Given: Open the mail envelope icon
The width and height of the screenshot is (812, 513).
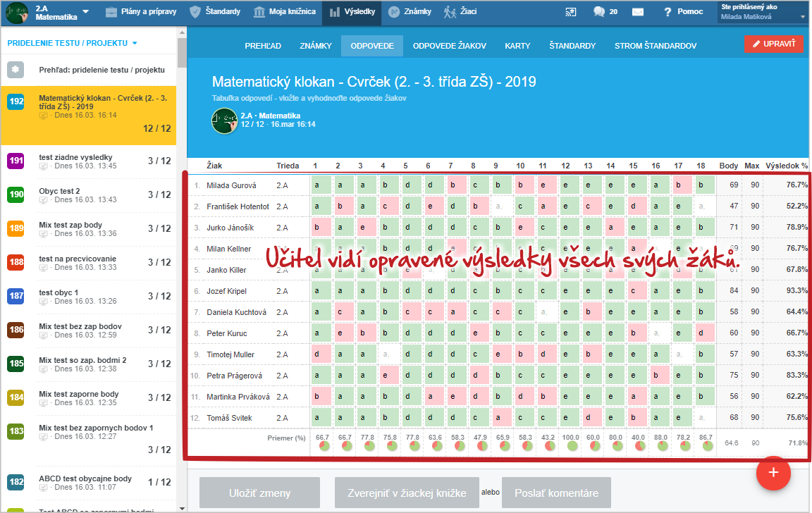Looking at the screenshot, I should pos(638,12).
